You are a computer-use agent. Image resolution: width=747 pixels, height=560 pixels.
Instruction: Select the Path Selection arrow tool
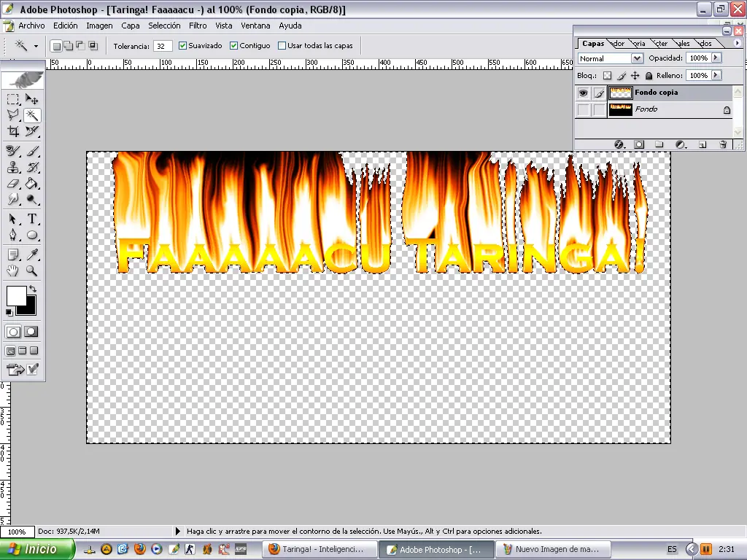(13, 219)
